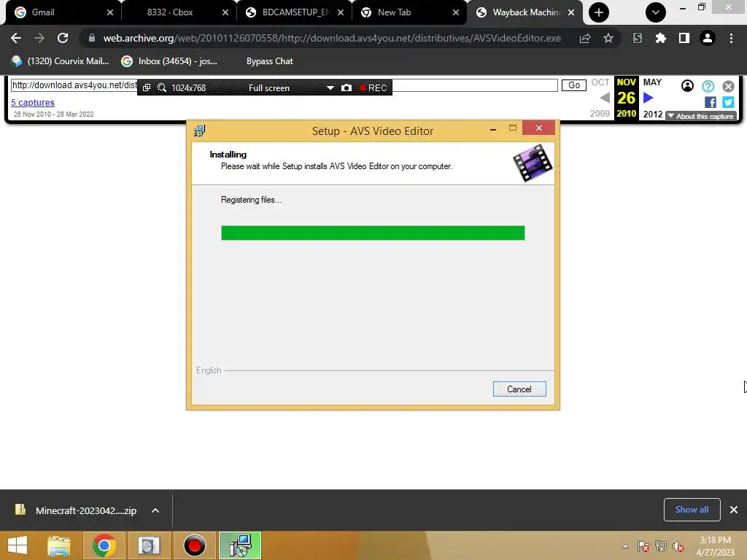Close the Wayback Machine tab
This screenshot has width=747, height=560.
click(x=571, y=12)
